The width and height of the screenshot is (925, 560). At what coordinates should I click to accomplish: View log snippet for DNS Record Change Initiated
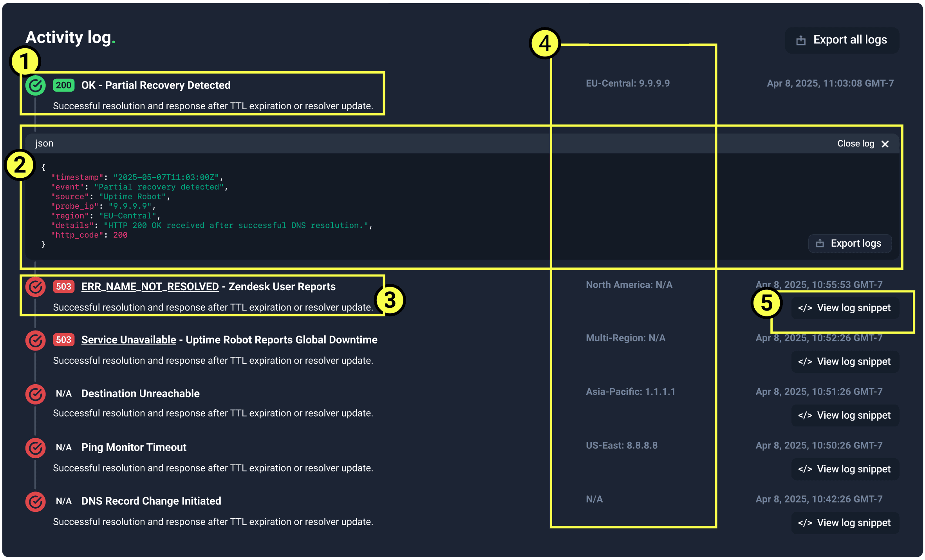845,523
